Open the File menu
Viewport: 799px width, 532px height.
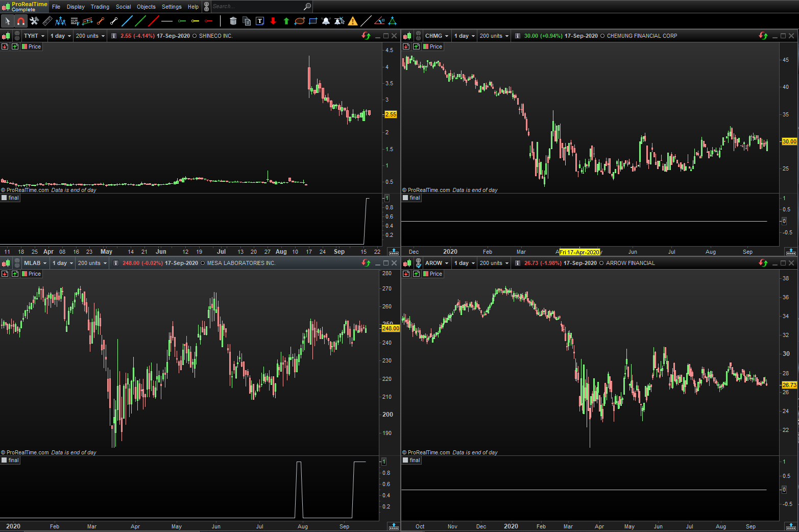pos(56,7)
